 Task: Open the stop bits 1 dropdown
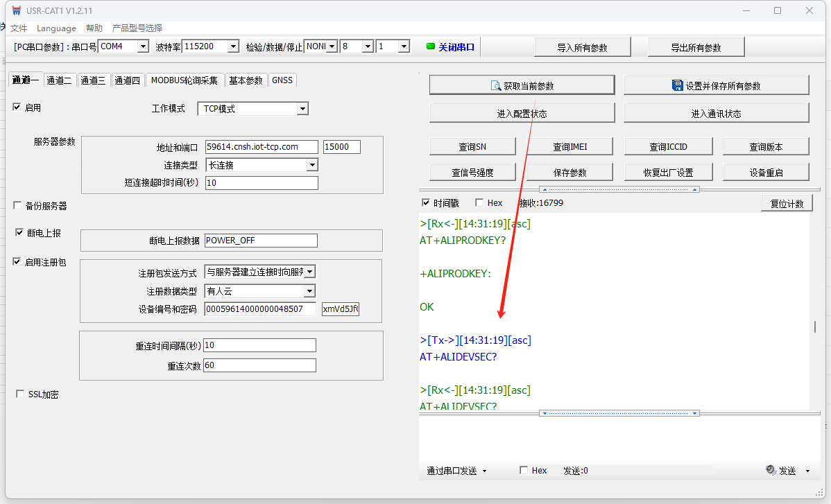404,46
